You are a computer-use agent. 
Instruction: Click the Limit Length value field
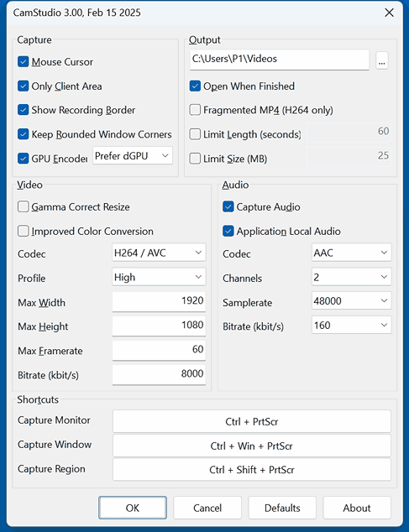[x=349, y=132]
